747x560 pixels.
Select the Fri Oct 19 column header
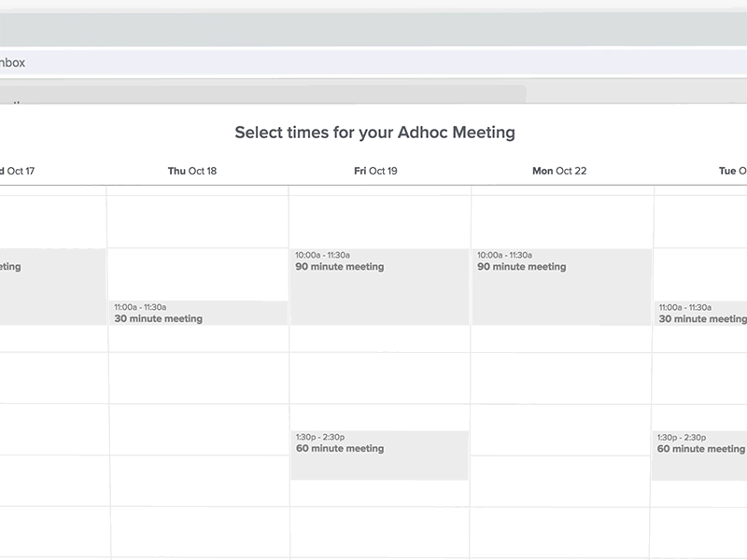pos(375,171)
